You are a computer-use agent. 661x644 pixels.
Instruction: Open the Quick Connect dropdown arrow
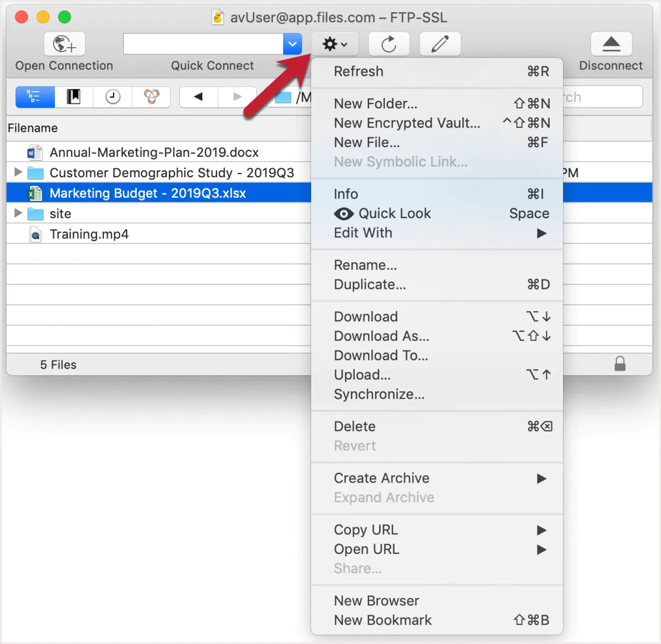coord(292,44)
